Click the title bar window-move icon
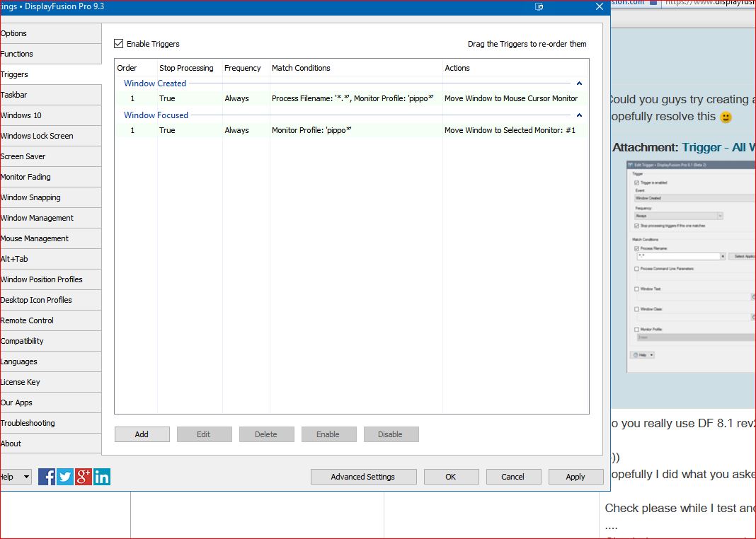This screenshot has height=539, width=756. click(x=539, y=7)
